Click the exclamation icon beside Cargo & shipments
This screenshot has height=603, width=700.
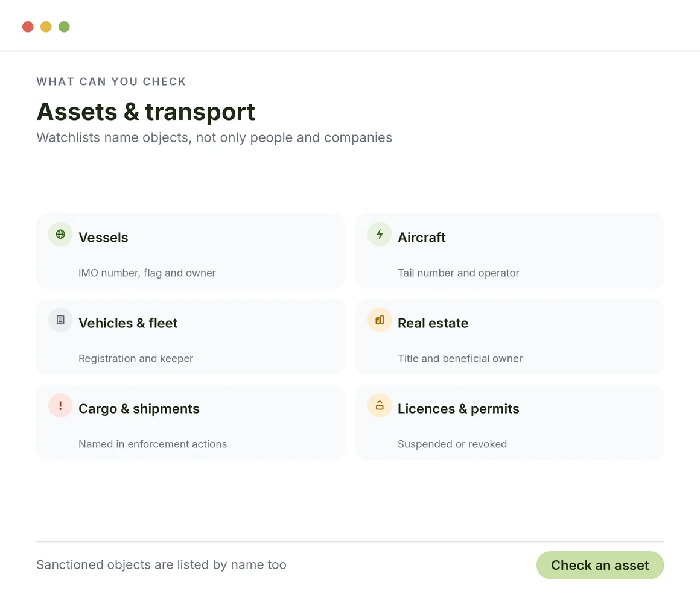(60, 405)
